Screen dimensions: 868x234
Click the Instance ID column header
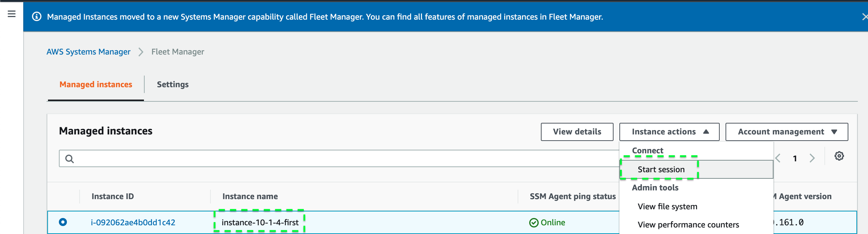[113, 196]
